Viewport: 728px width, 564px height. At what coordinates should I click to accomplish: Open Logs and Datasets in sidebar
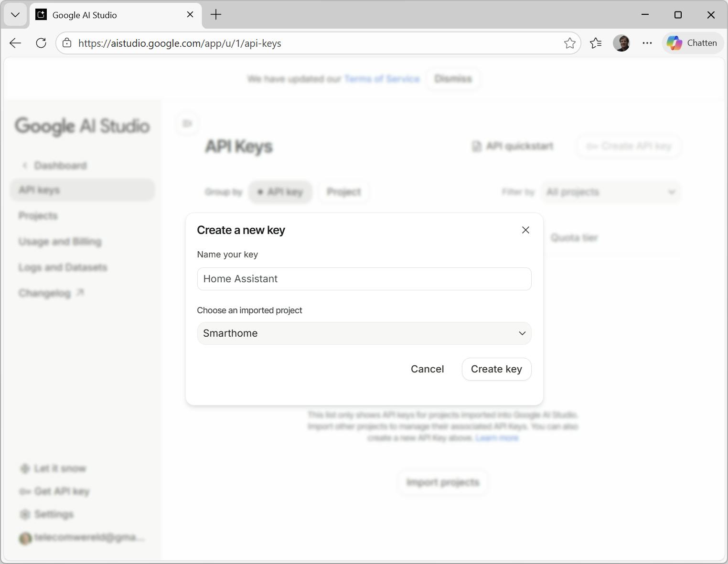click(63, 267)
